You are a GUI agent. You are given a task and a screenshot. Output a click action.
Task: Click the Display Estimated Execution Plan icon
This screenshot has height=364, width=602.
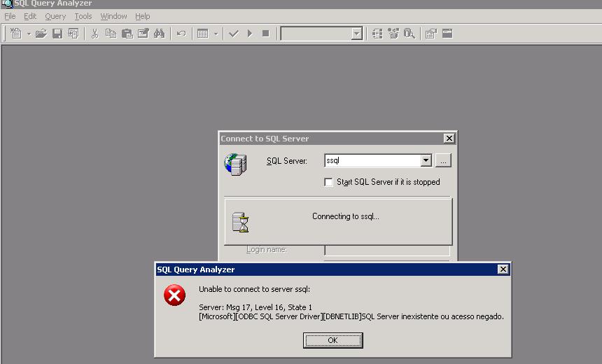point(377,34)
